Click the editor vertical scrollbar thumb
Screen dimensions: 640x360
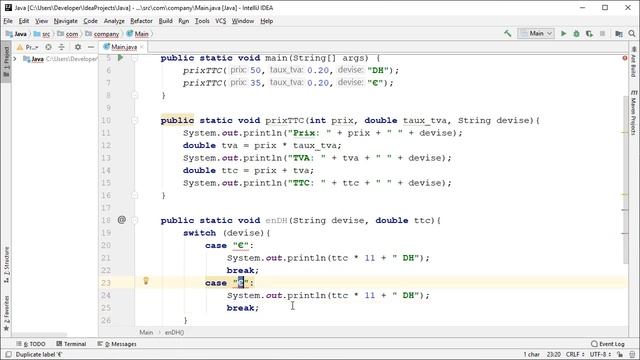pos(625,180)
